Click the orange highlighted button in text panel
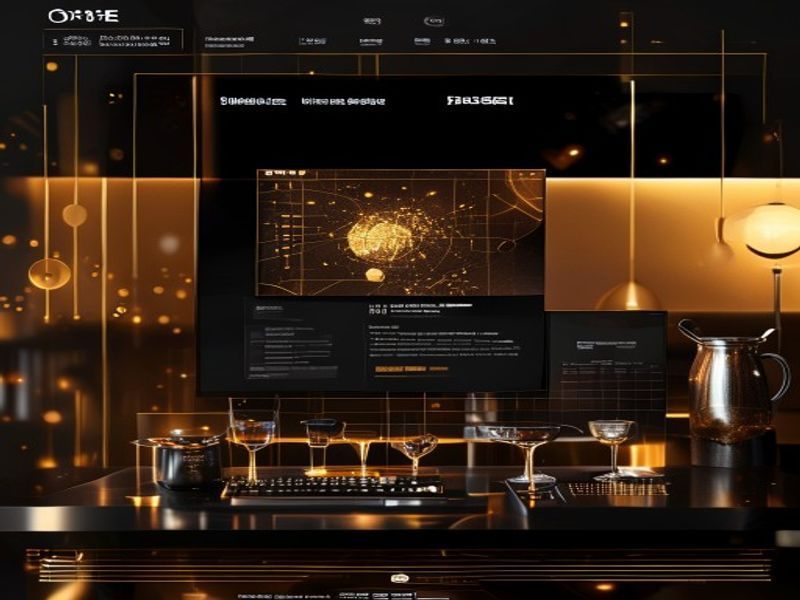The width and height of the screenshot is (800, 600). (x=401, y=368)
